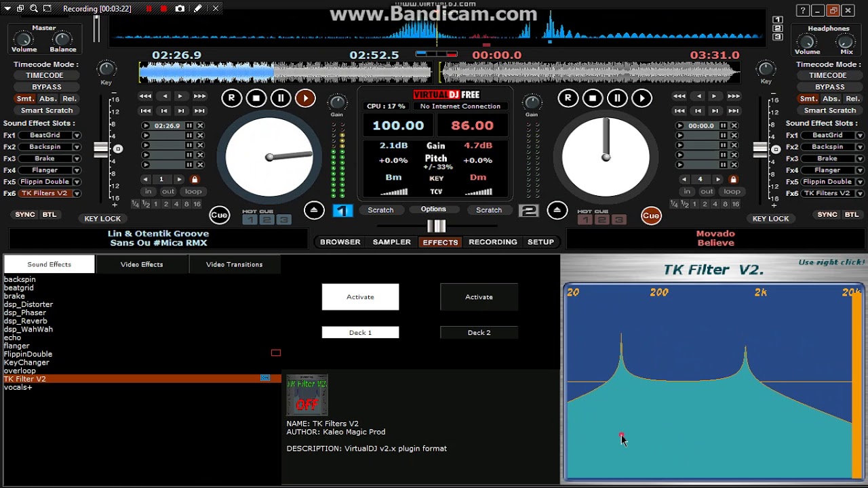Decrease right deck loop length with left arrow
Screen dimensions: 868x488
684,180
